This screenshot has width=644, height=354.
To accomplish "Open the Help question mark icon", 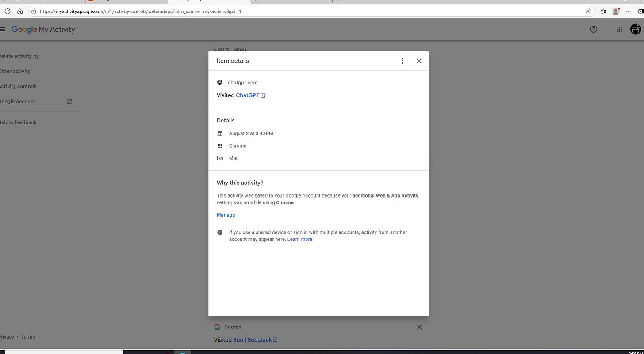I will pos(594,29).
